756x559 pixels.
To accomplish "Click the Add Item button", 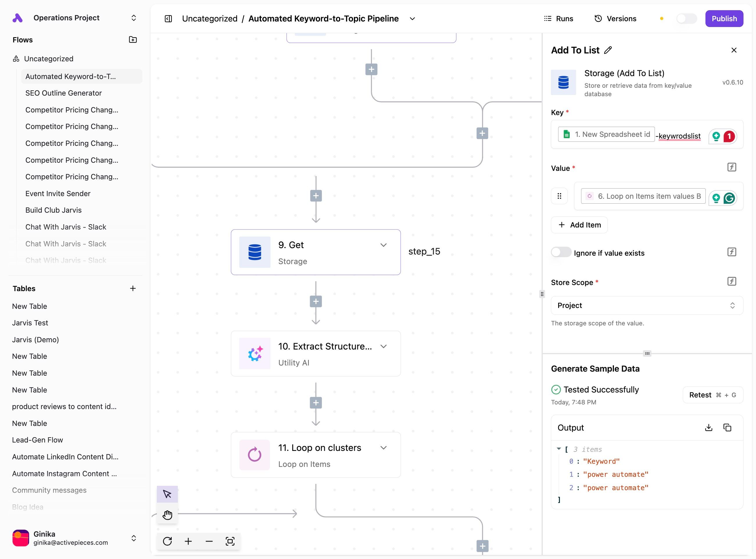I will pos(579,225).
